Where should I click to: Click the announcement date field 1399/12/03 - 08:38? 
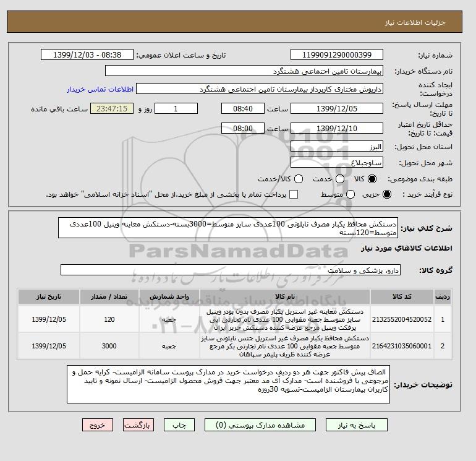pyautogui.click(x=87, y=54)
